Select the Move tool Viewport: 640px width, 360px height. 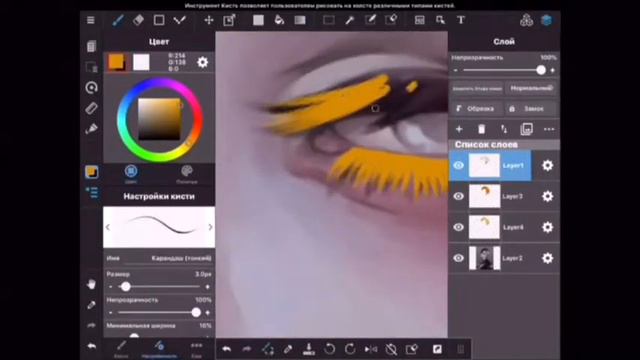[209, 20]
